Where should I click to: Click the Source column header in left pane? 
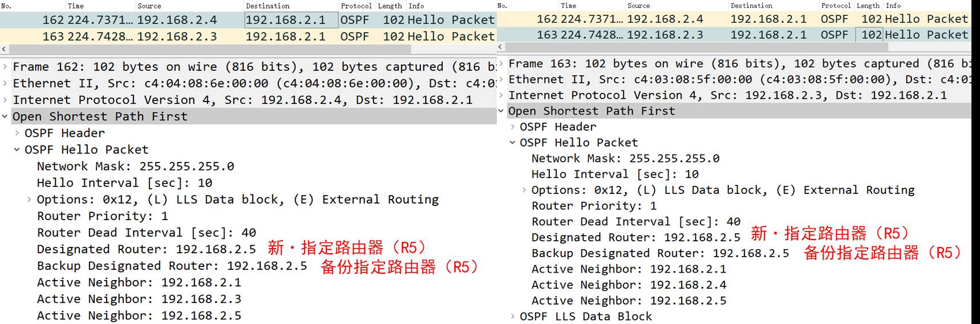(149, 6)
